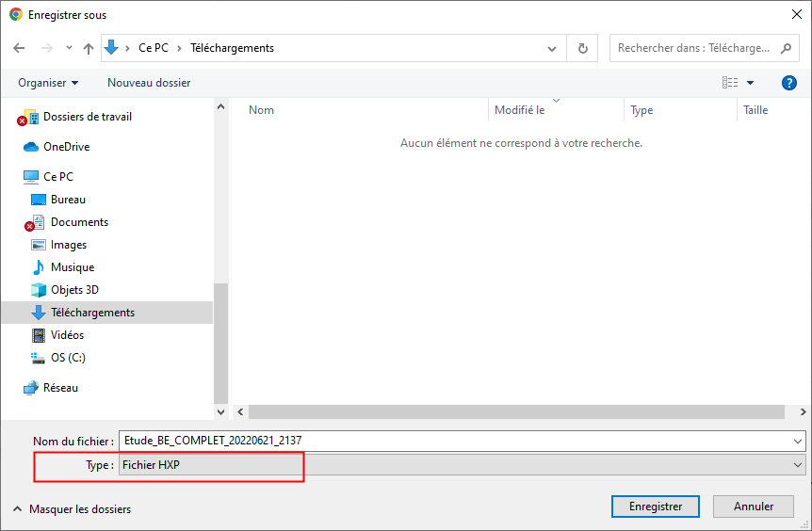Open the Organiser menu

48,83
